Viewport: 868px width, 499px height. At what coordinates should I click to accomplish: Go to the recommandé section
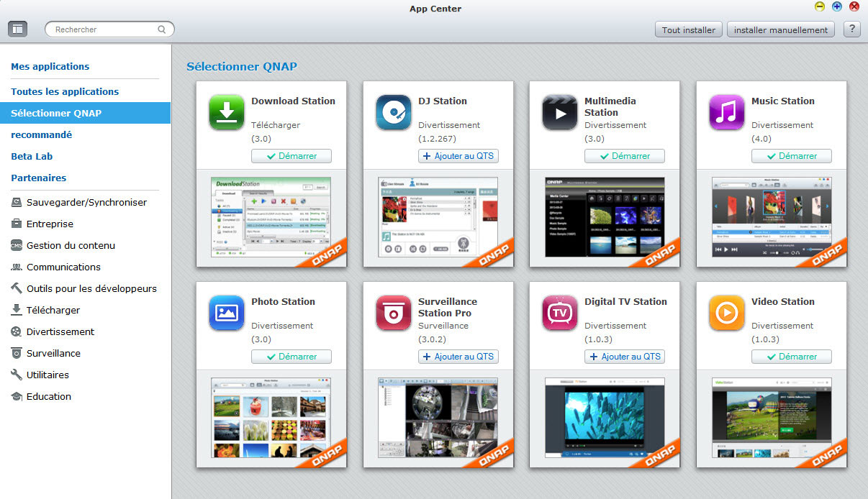pyautogui.click(x=42, y=134)
